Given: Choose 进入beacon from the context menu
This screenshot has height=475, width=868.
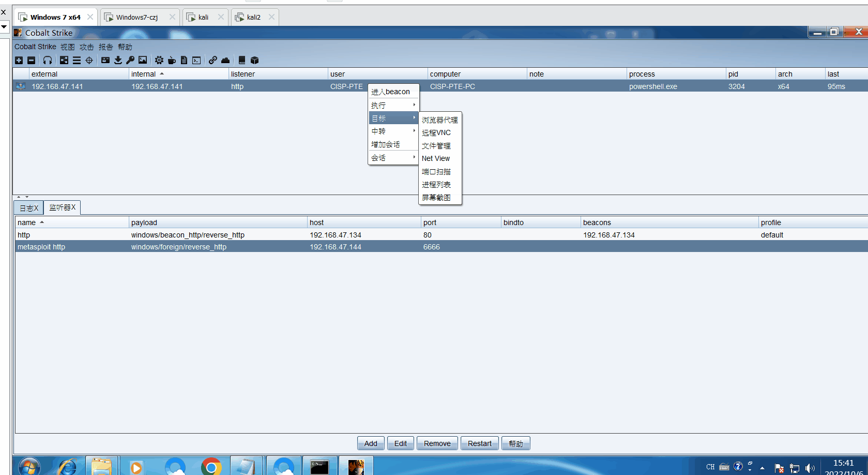Looking at the screenshot, I should tap(393, 92).
